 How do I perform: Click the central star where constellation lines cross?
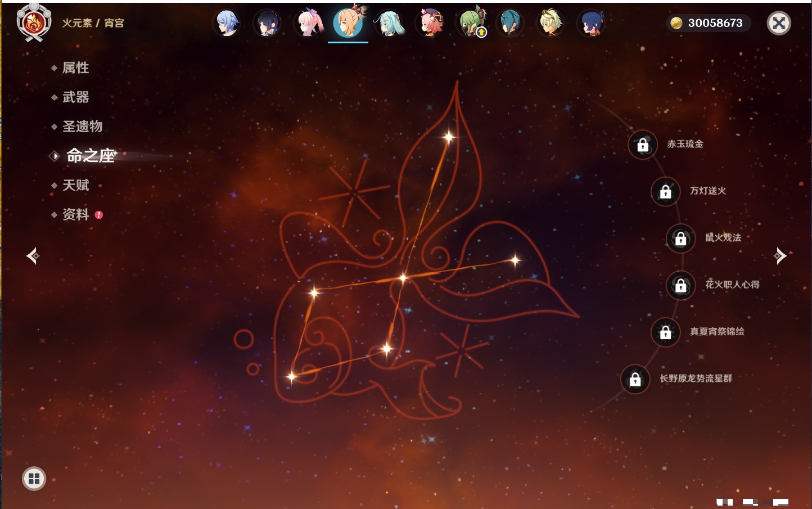(x=403, y=277)
